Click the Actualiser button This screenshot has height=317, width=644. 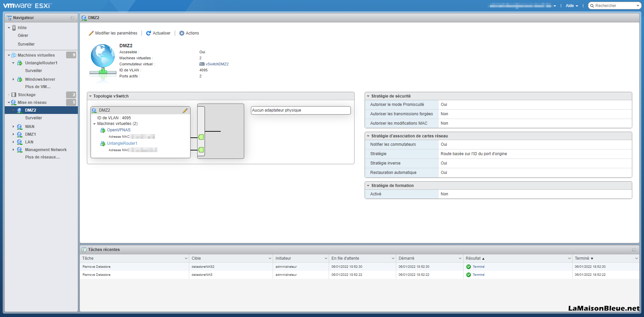pos(158,33)
